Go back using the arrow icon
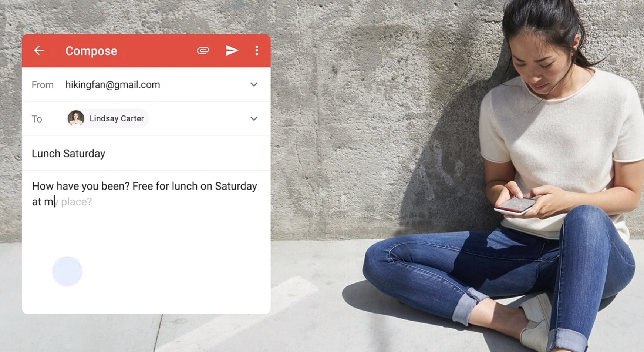The height and width of the screenshot is (352, 644). coord(39,50)
